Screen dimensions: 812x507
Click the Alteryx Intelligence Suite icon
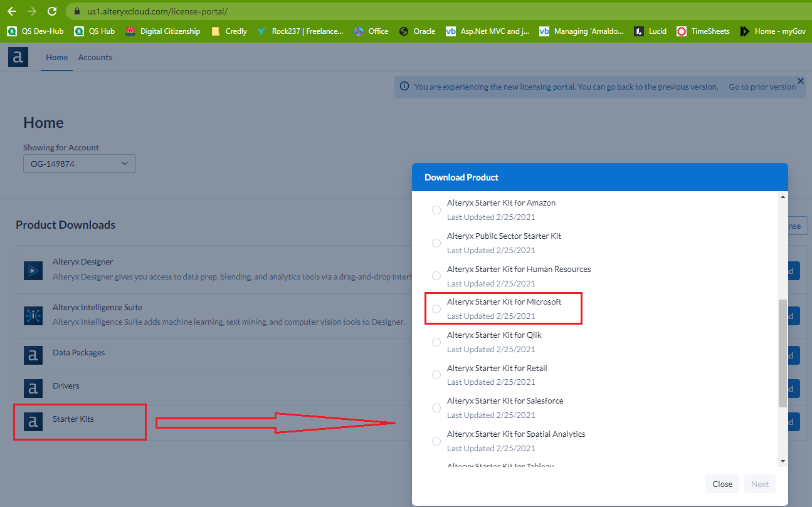(33, 316)
